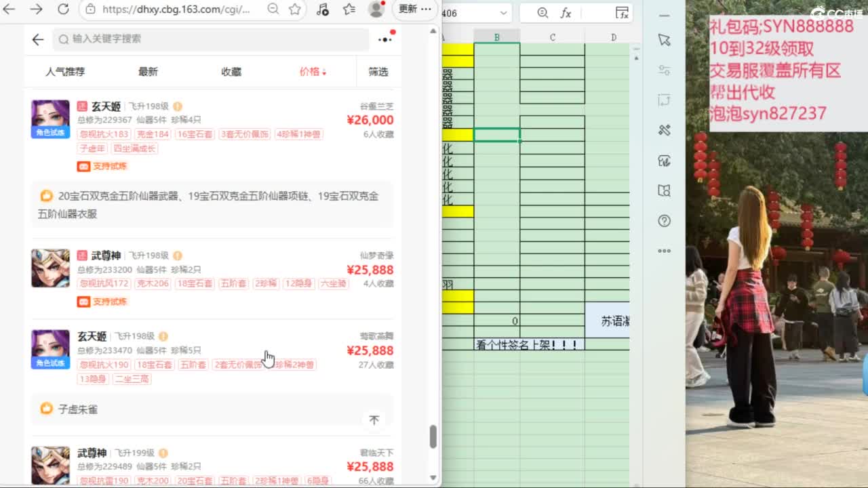868x488 pixels.
Task: Open the settings sliders icon in sidebar
Action: click(664, 70)
